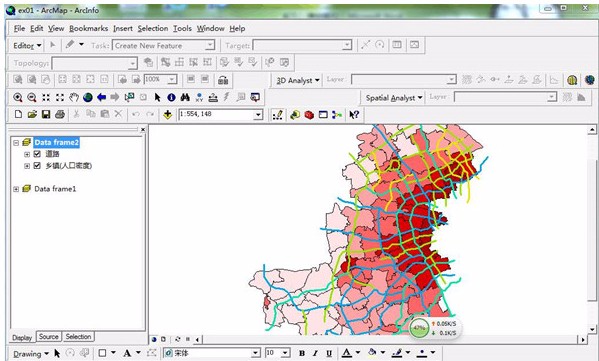Image resolution: width=599 pixels, height=361 pixels.
Task: Open the Insert menu
Action: 123,28
